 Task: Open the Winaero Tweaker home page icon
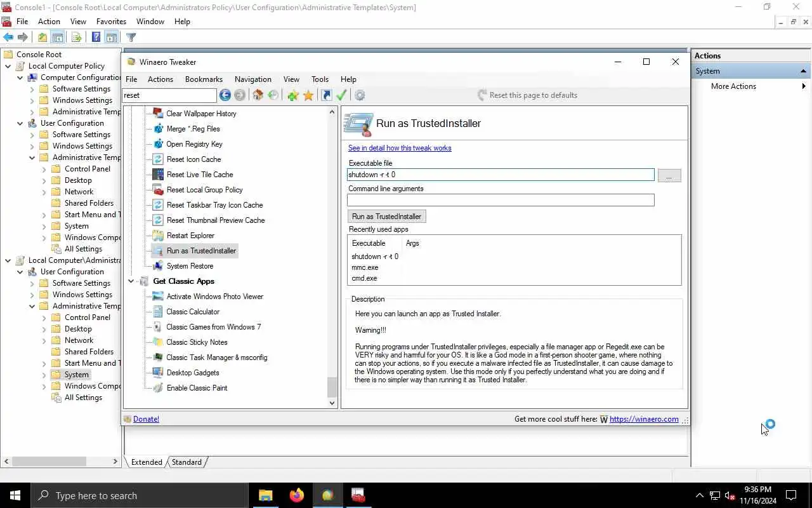pos(258,95)
